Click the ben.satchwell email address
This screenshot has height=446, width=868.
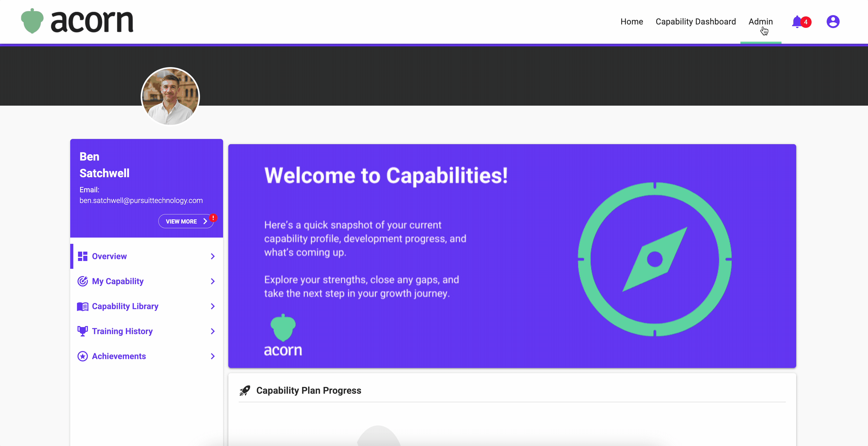141,201
